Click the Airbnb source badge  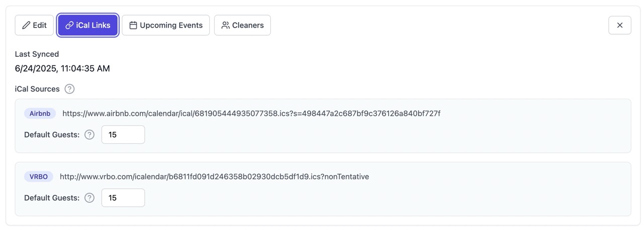(40, 114)
